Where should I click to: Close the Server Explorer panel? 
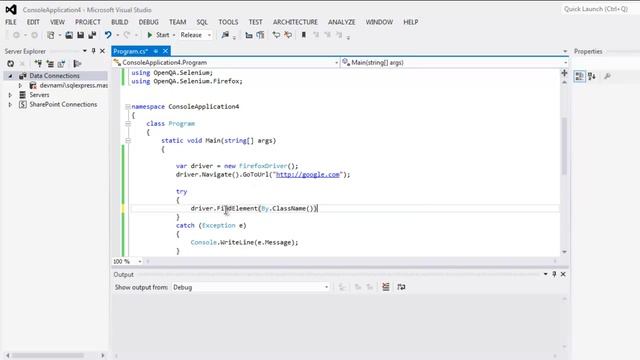102,51
